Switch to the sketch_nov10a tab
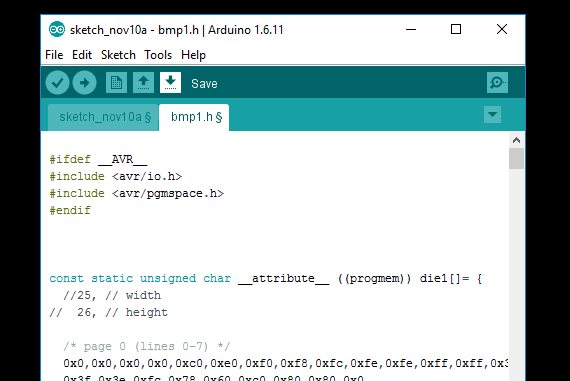This screenshot has height=381, width=570. pyautogui.click(x=103, y=117)
